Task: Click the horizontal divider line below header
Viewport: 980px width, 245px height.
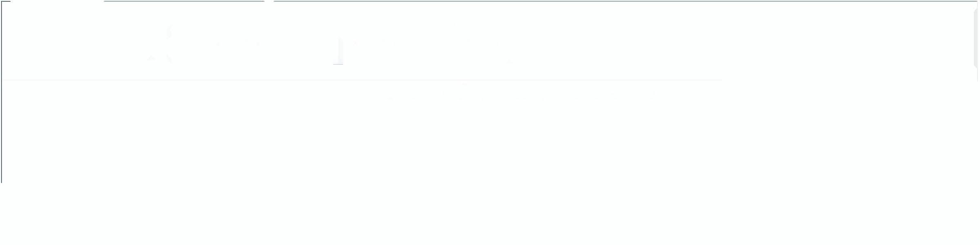Action: [x=363, y=80]
